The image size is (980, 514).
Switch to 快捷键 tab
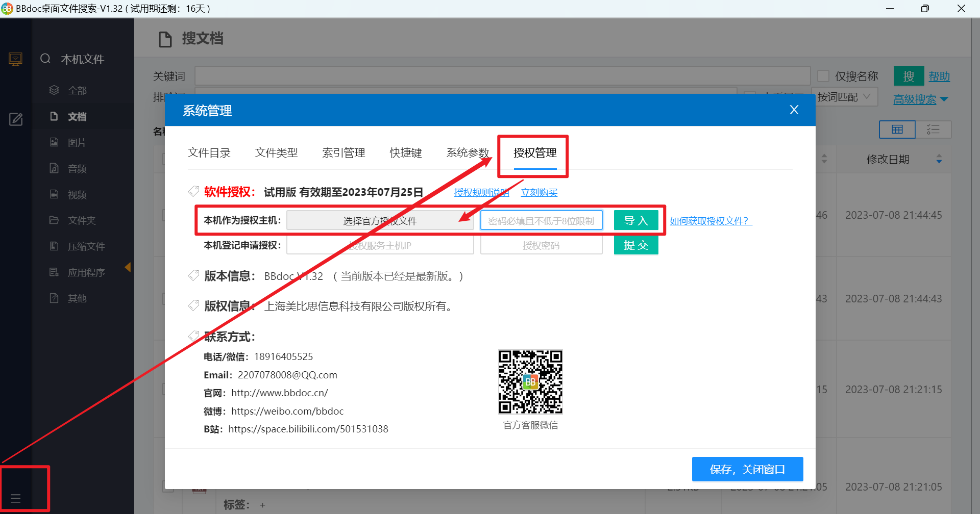[406, 152]
